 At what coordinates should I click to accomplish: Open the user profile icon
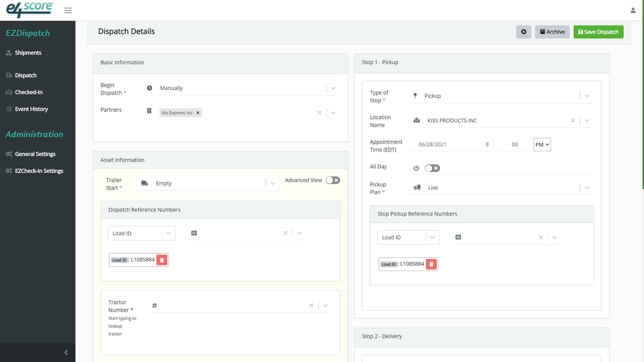pyautogui.click(x=633, y=10)
